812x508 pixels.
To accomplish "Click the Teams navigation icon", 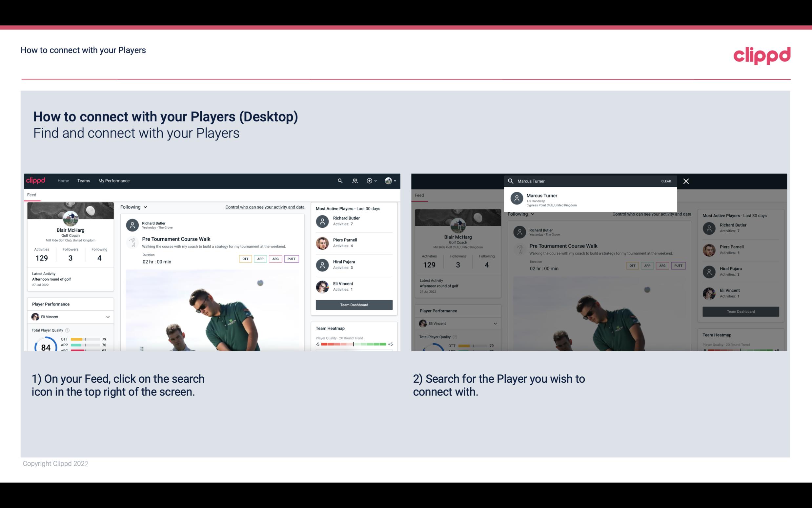I will coord(84,180).
